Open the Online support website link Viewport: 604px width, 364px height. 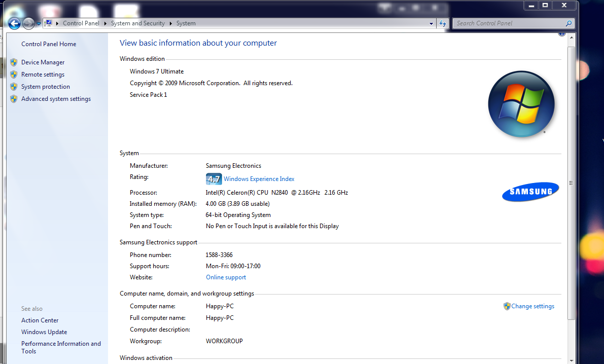(226, 277)
